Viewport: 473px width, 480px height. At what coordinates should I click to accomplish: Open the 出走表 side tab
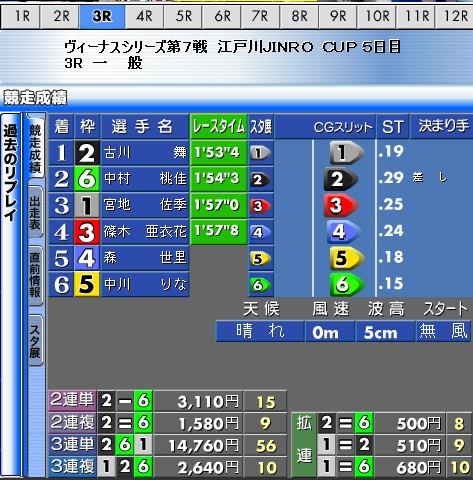point(35,212)
